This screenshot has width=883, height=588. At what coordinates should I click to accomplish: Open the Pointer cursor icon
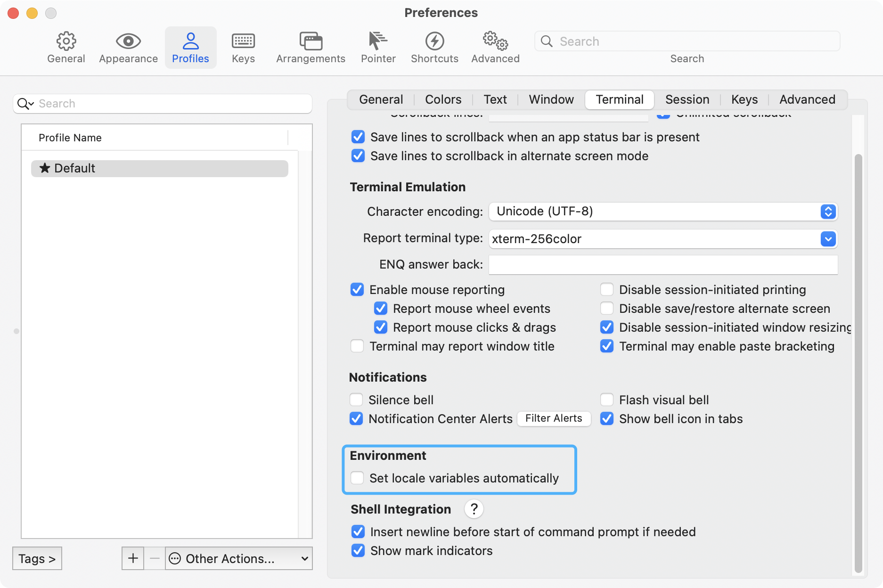378,41
